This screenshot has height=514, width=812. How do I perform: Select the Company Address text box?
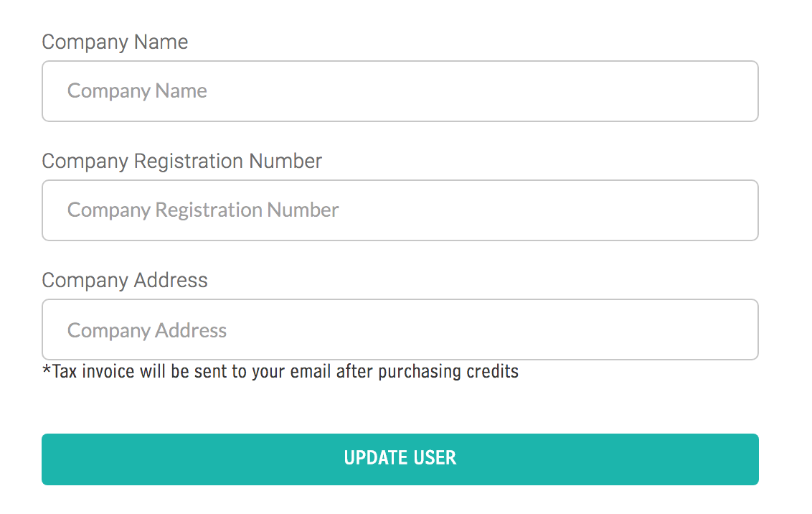400,330
